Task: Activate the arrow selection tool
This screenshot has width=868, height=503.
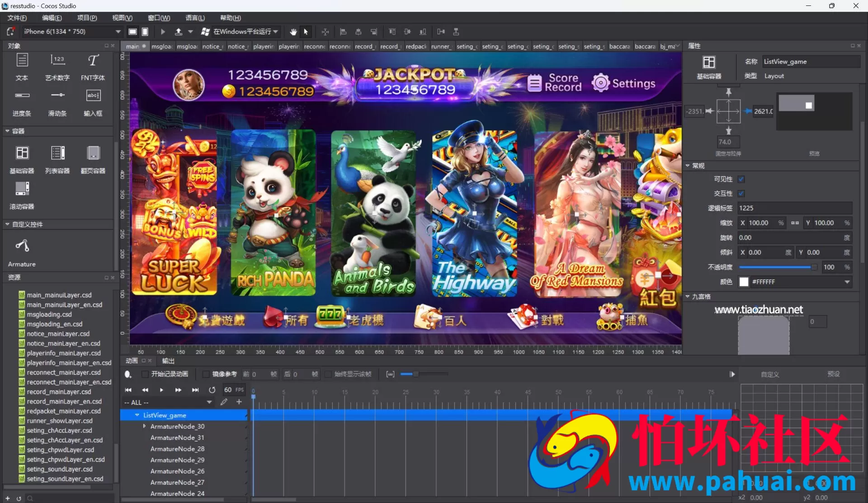Action: [306, 32]
